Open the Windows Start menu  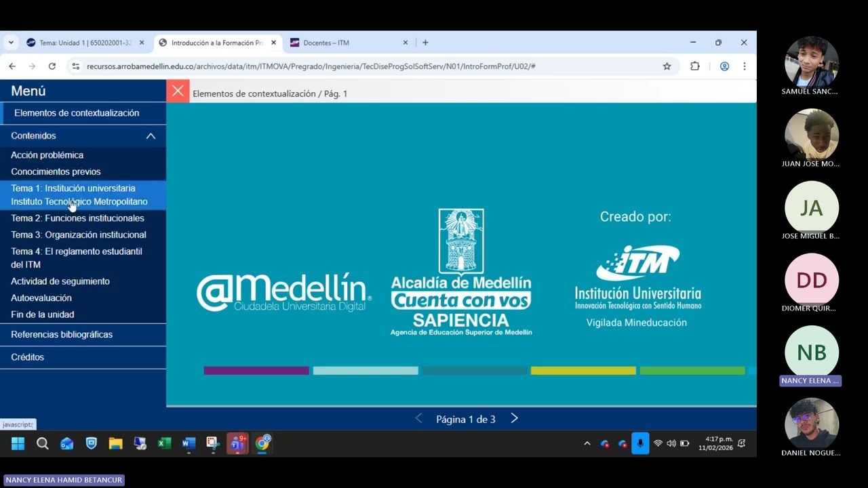[18, 443]
